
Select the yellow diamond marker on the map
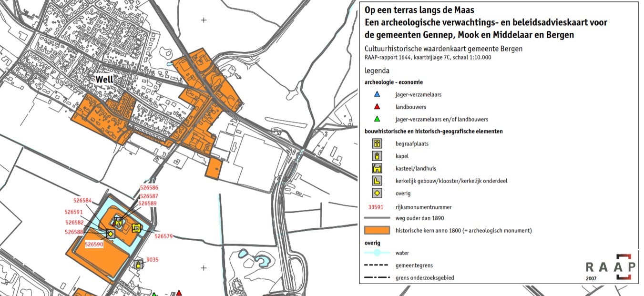(110, 234)
